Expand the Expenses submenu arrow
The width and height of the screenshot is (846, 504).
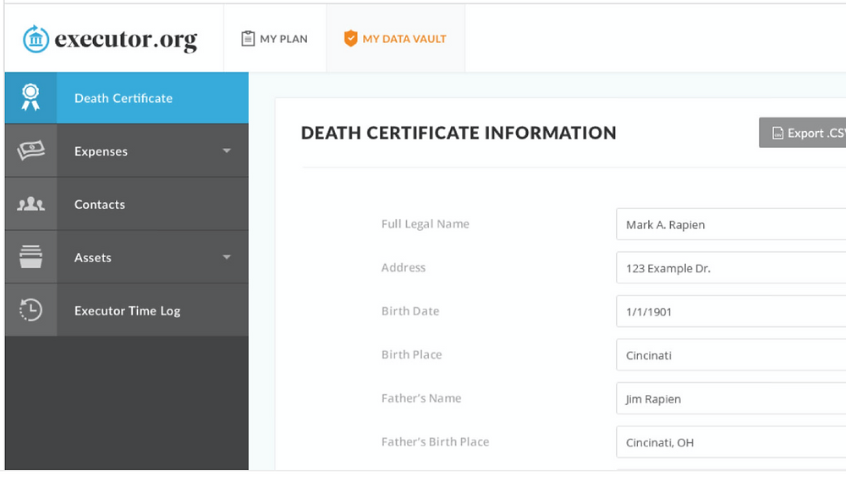point(227,151)
